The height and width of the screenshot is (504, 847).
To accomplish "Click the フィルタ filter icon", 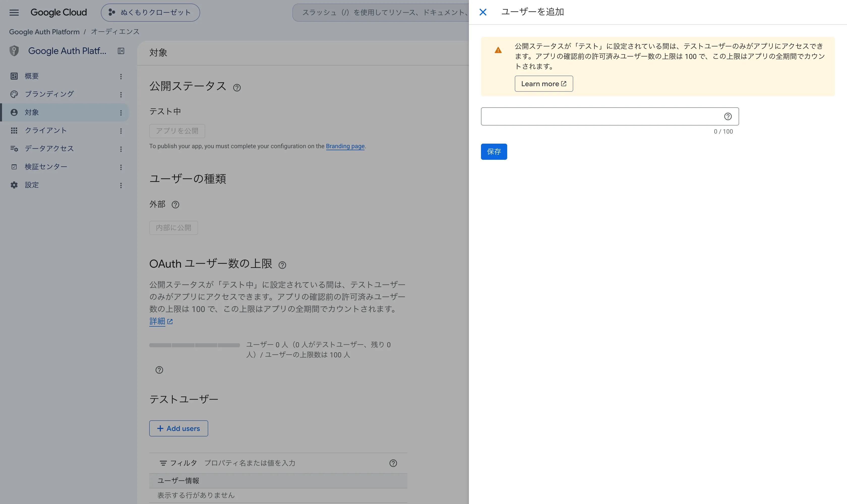I will [163, 463].
